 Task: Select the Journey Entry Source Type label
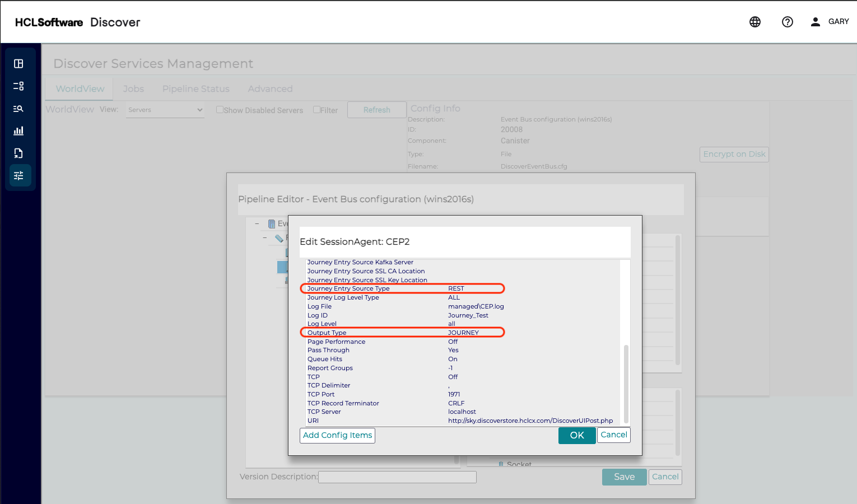tap(348, 288)
